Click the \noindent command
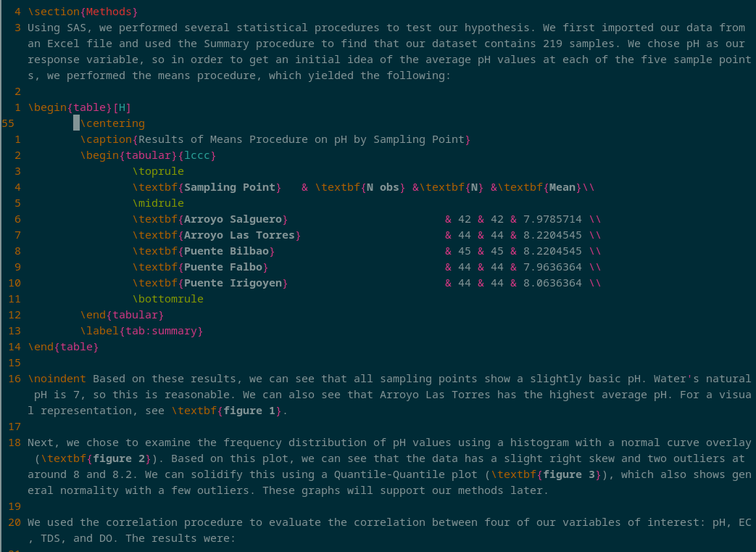 coord(57,379)
